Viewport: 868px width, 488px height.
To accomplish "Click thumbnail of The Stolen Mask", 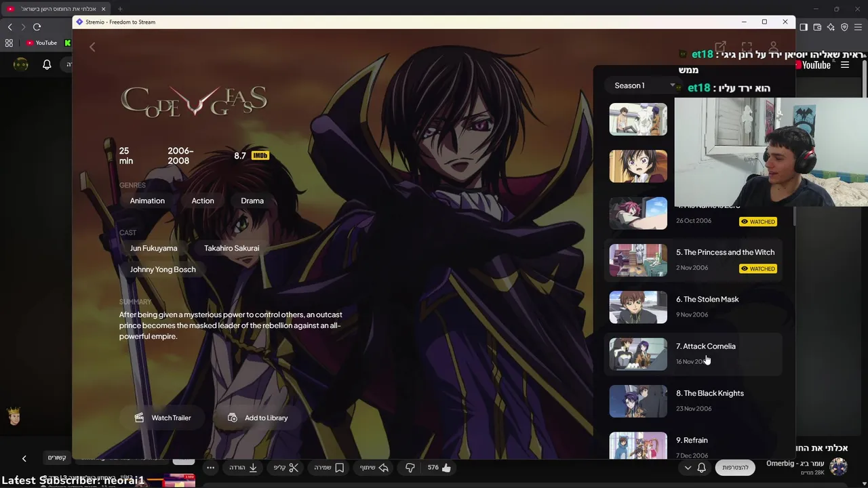I will pyautogui.click(x=638, y=307).
